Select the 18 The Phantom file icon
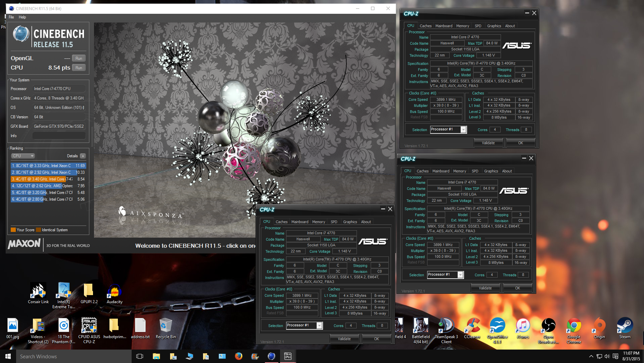 64,331
